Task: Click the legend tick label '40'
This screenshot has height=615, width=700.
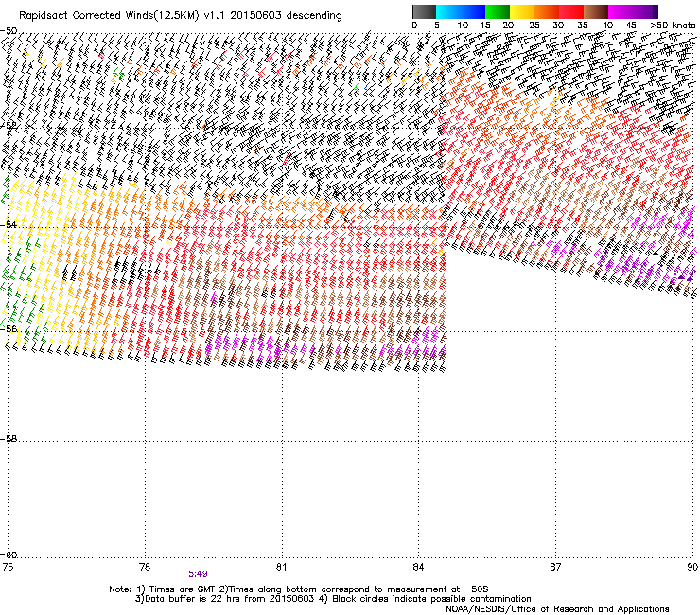Action: (x=607, y=26)
